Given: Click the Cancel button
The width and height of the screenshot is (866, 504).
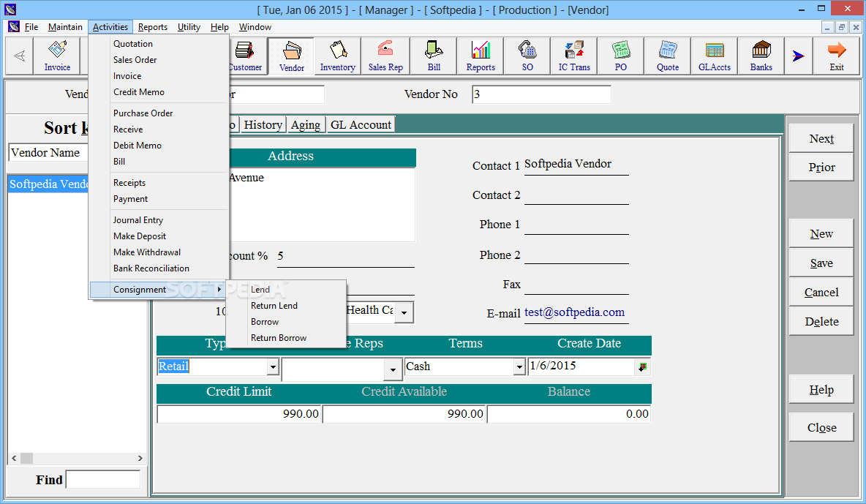Looking at the screenshot, I should pos(821,292).
